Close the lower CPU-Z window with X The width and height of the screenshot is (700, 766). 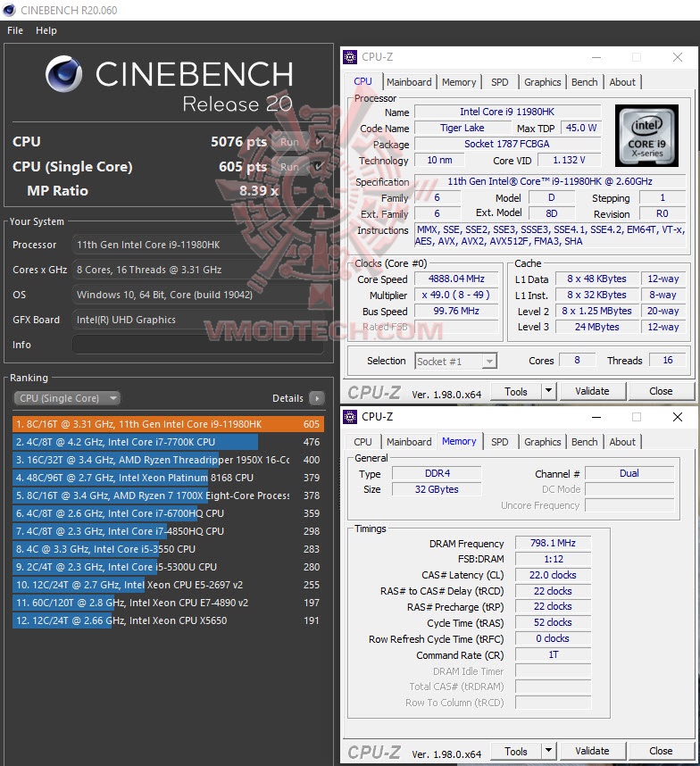click(678, 417)
